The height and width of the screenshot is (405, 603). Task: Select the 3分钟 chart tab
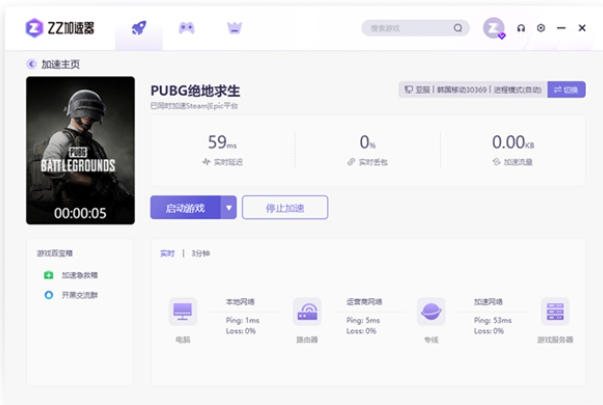(201, 253)
